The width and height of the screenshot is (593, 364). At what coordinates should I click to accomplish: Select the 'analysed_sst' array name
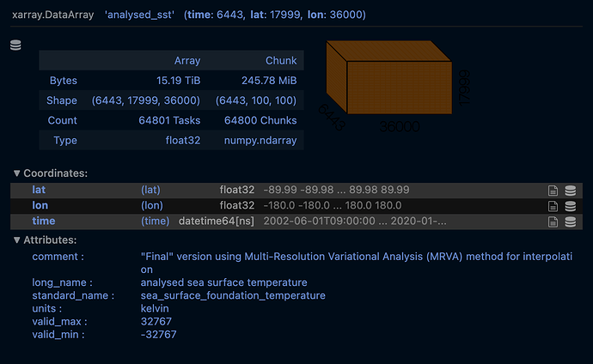point(139,15)
